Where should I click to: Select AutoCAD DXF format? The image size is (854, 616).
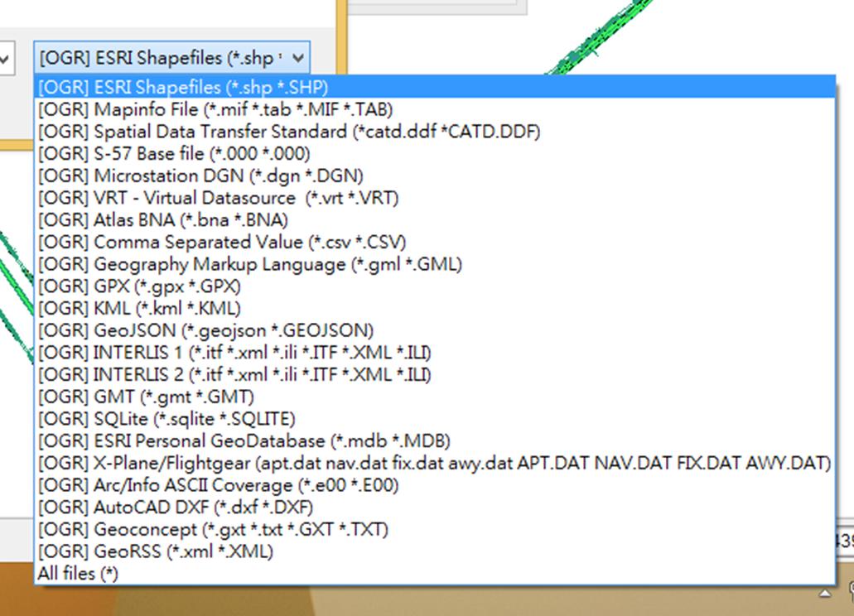pyautogui.click(x=435, y=508)
